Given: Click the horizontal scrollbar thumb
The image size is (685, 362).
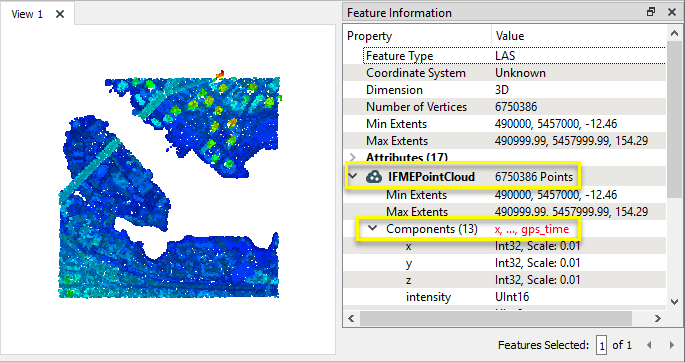Looking at the screenshot, I should click(x=495, y=319).
